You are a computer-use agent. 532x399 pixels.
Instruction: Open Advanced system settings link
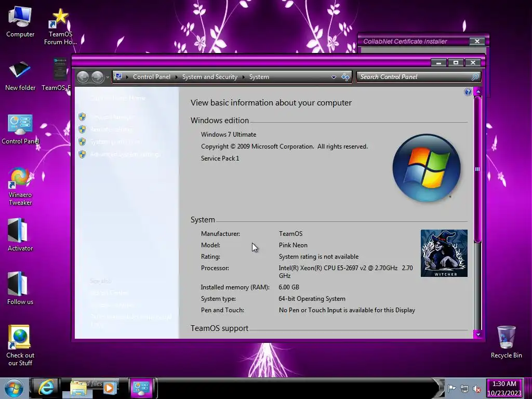(x=125, y=154)
